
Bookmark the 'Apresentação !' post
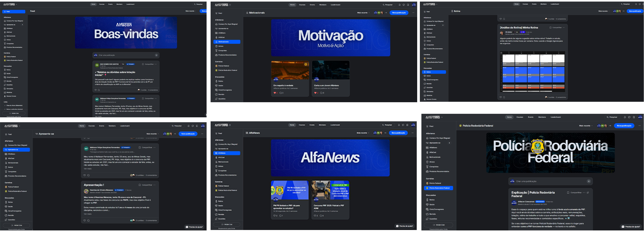point(139,185)
